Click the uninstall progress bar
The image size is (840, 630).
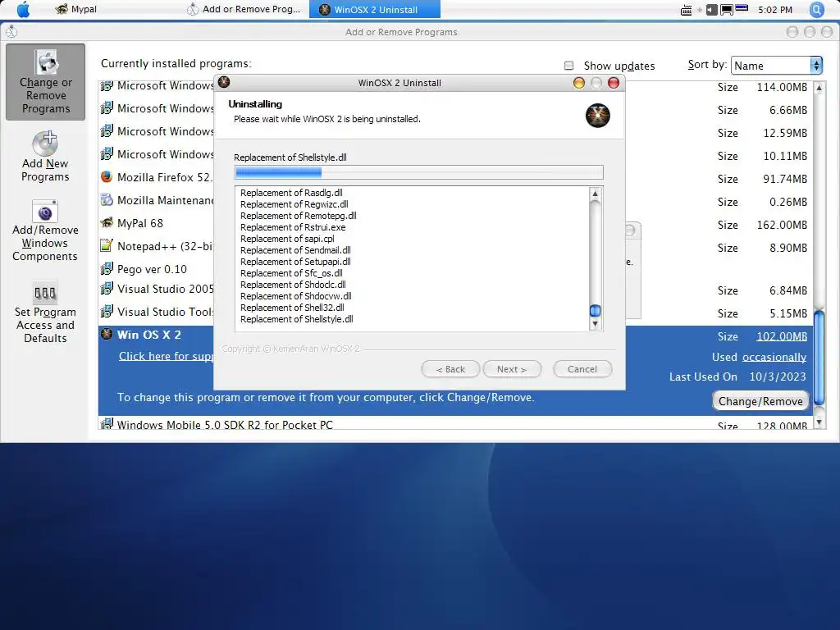(x=419, y=172)
